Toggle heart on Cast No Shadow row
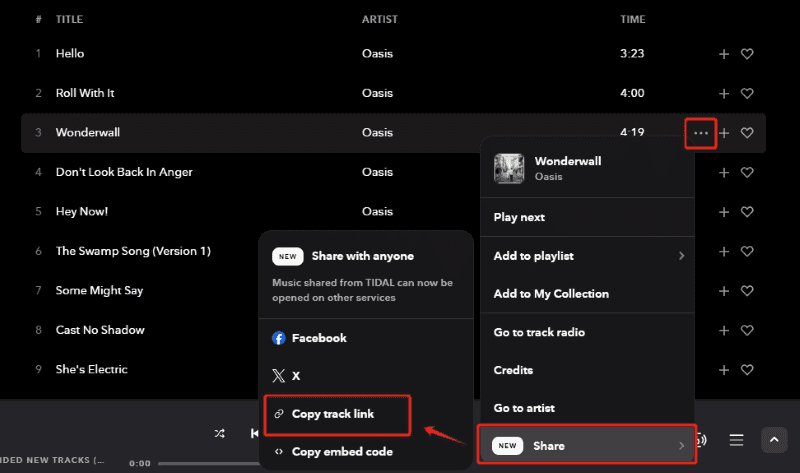This screenshot has height=473, width=800. (x=747, y=331)
